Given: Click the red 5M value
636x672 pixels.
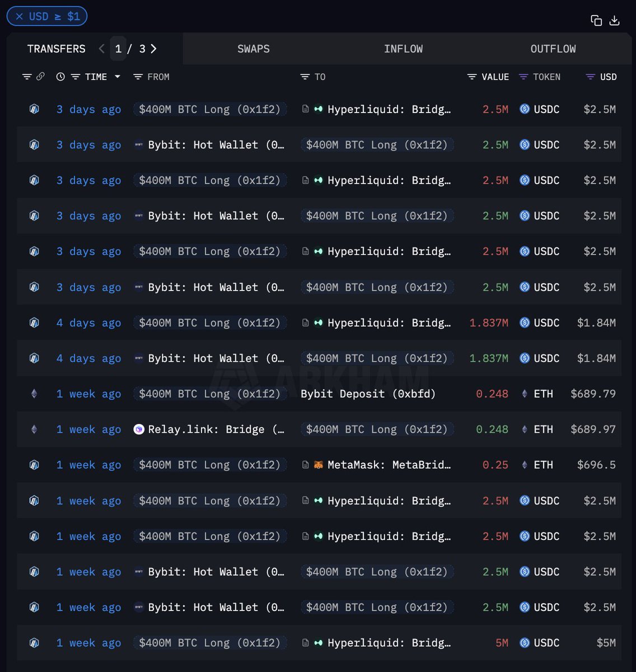Looking at the screenshot, I should pos(502,643).
